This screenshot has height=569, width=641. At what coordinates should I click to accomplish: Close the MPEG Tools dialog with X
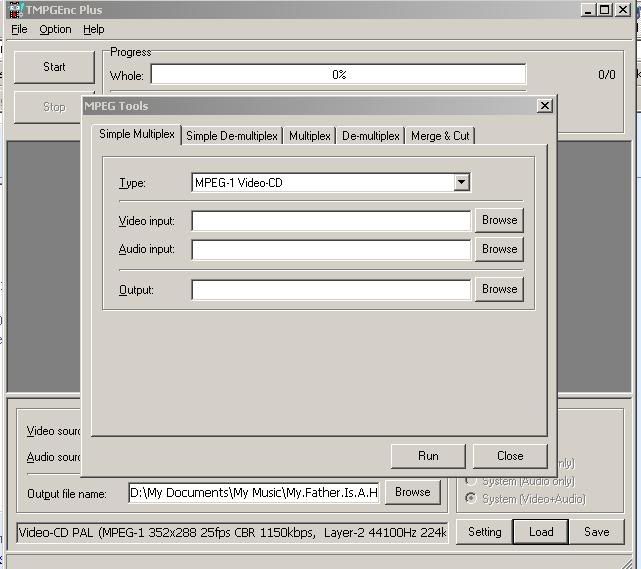545,106
